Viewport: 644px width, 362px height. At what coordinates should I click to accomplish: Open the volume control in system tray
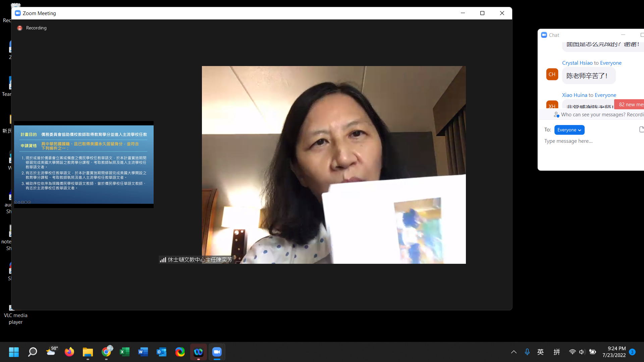(x=582, y=352)
